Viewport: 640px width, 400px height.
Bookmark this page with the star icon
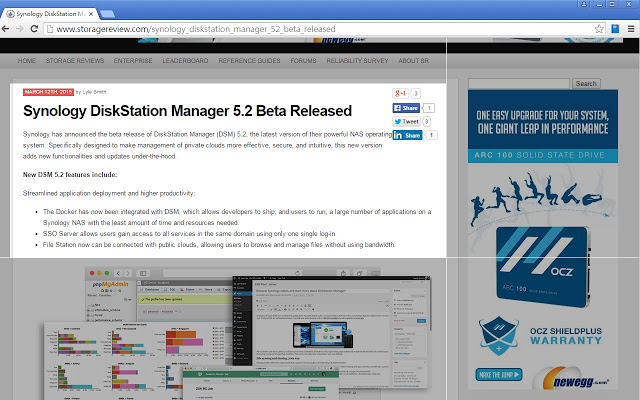pos(596,29)
